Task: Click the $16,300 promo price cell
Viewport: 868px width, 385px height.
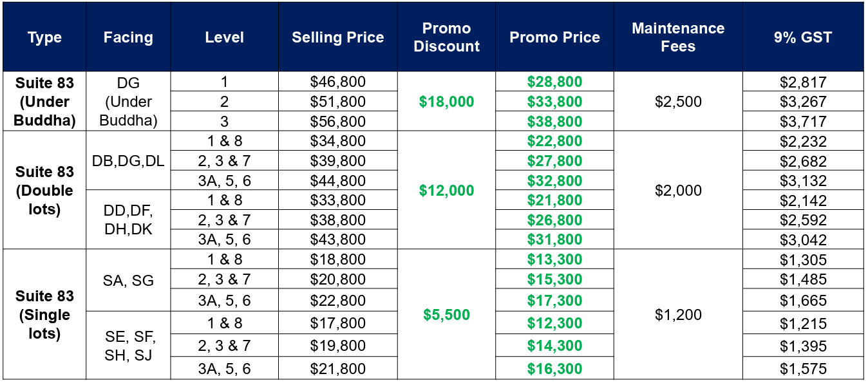Action: click(554, 369)
